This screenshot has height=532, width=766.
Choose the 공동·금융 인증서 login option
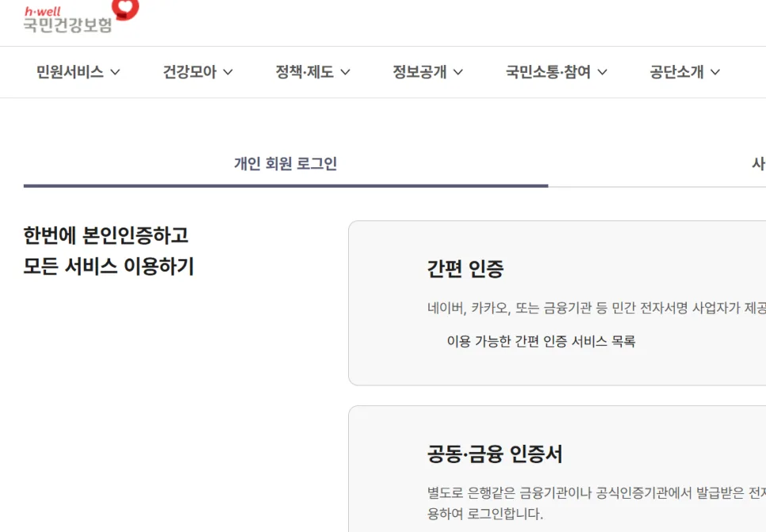coord(557,469)
